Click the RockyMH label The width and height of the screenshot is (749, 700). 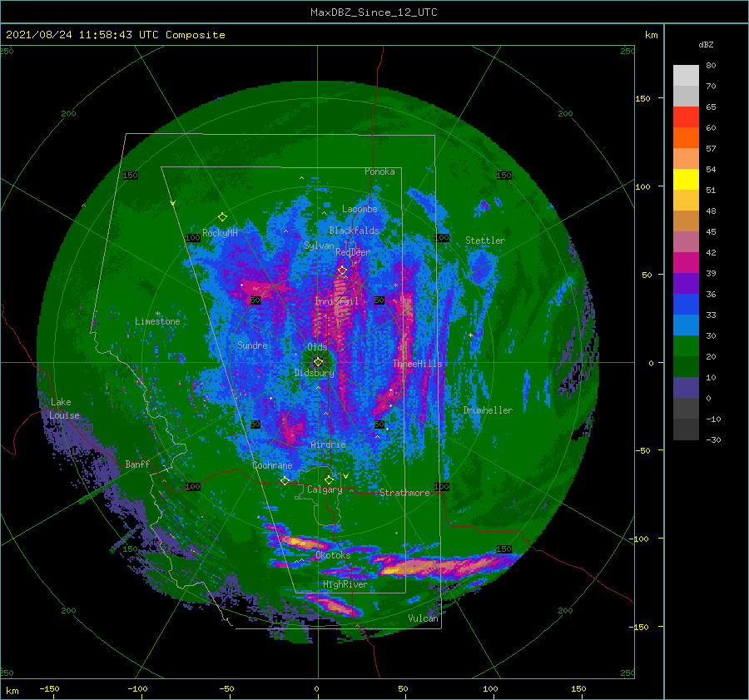point(220,233)
